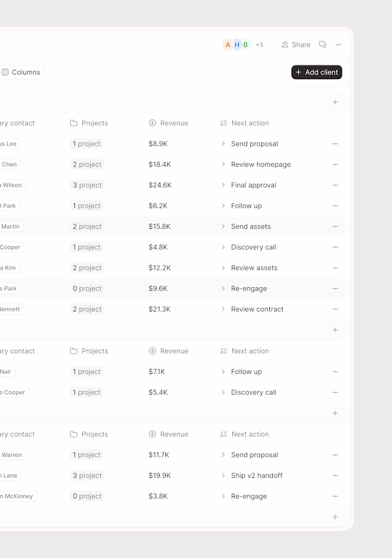392x558 pixels.
Task: Expand the Discovery call chevron for $5.4K row
Action: pos(223,392)
